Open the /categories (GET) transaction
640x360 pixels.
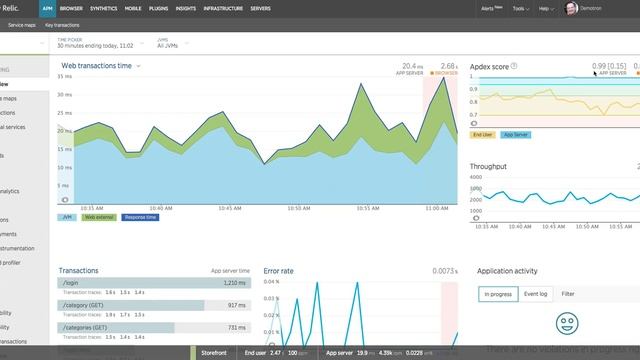coord(154,328)
